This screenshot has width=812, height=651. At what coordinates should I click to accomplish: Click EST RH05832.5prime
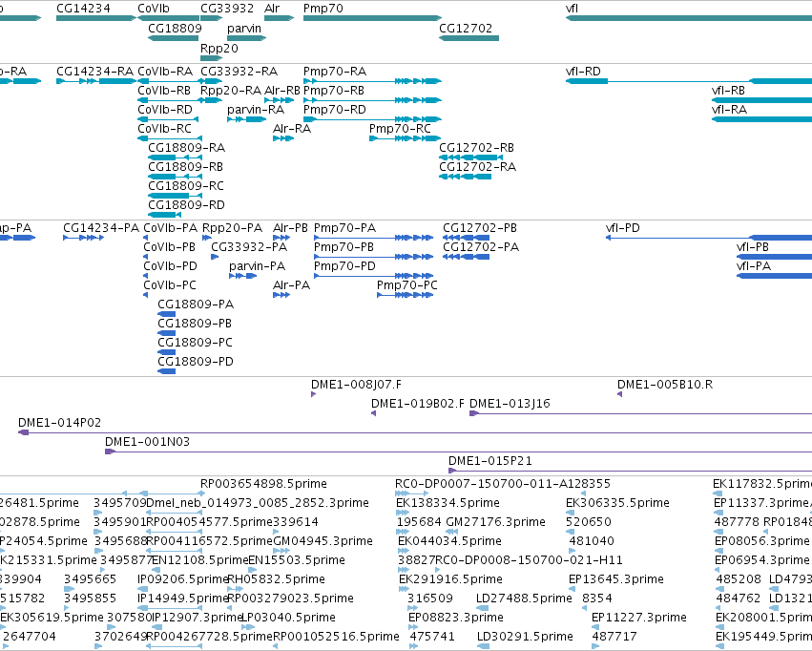[x=235, y=589]
